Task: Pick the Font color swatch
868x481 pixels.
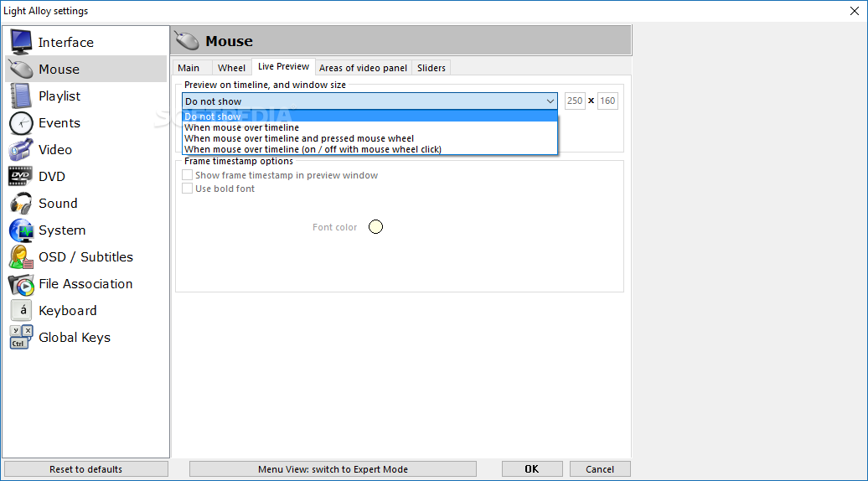Action: pos(376,227)
